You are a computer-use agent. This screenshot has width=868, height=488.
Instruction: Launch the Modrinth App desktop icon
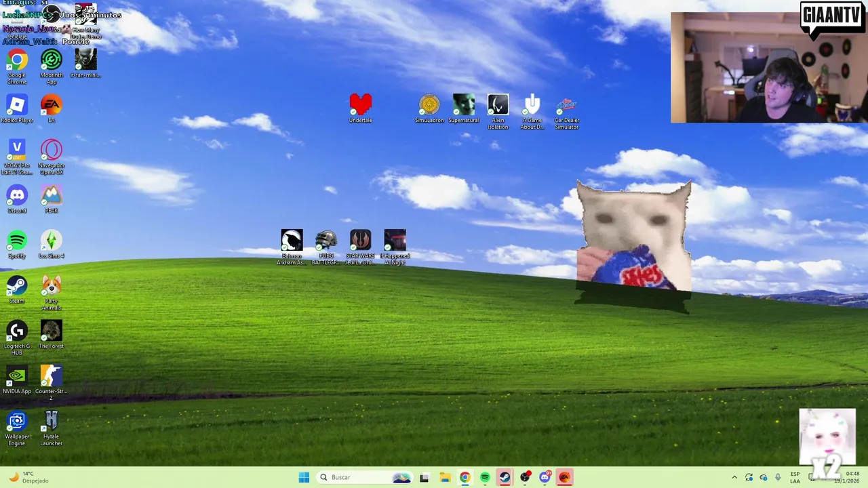click(52, 66)
